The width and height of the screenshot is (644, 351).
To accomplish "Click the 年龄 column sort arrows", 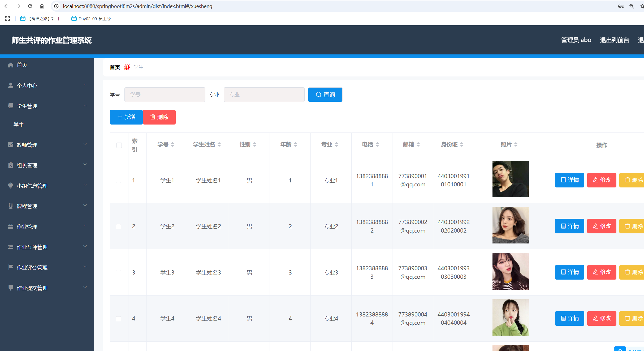I will pos(296,144).
